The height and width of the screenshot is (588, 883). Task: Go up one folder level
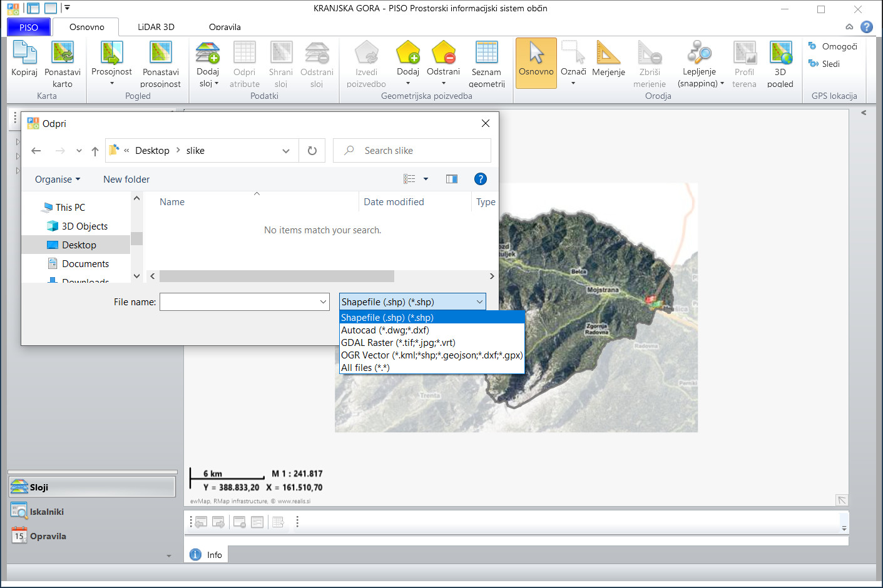pos(95,151)
